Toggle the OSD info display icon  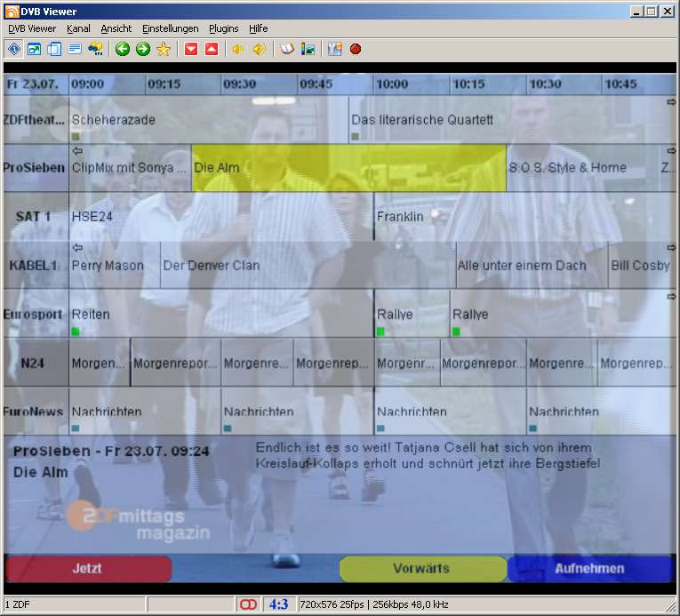tap(14, 49)
